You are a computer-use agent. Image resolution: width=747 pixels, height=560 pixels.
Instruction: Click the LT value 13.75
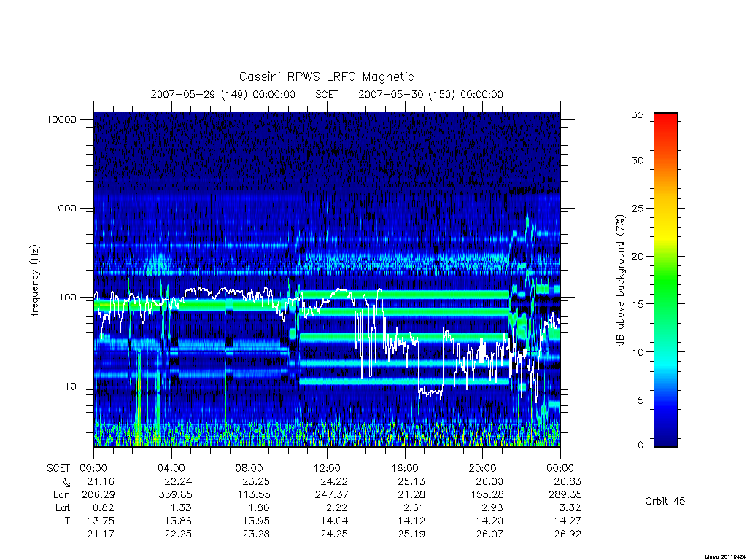click(101, 521)
